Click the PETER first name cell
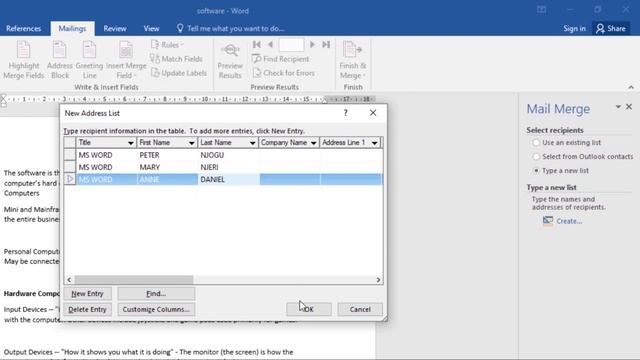 pyautogui.click(x=167, y=155)
